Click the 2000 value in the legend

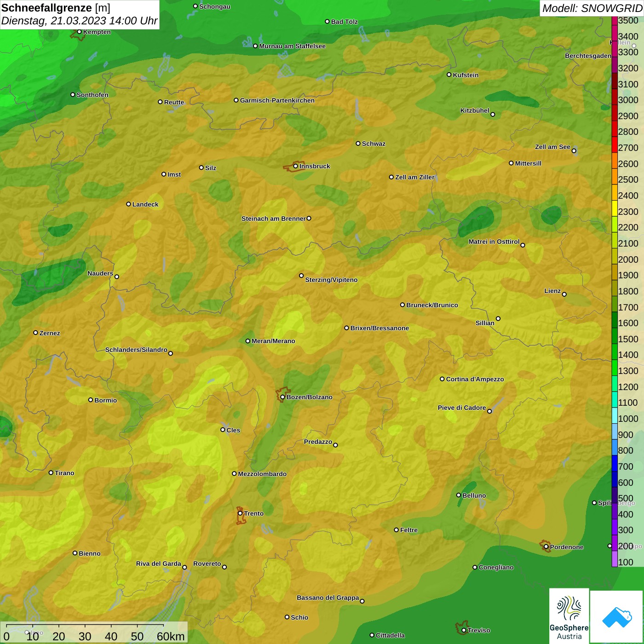point(628,259)
